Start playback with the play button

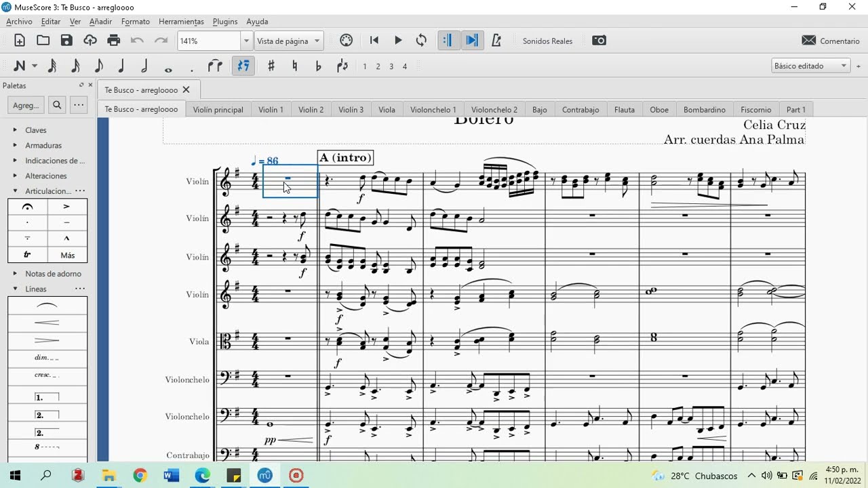coord(398,41)
